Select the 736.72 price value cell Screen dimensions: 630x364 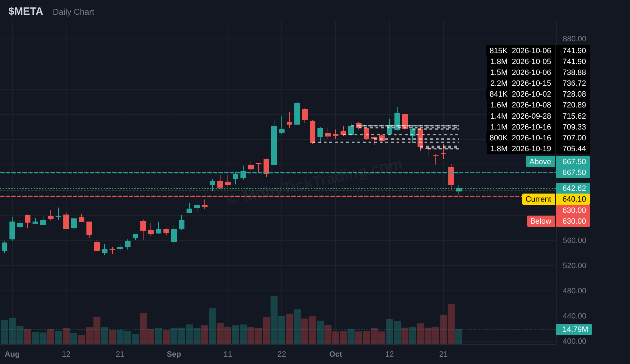tap(573, 83)
